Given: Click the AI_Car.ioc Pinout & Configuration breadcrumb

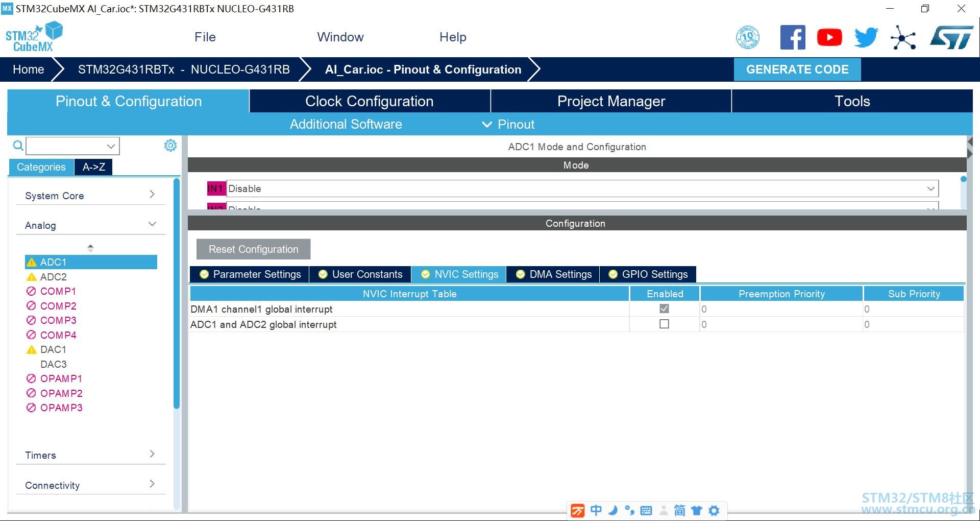Looking at the screenshot, I should click(x=423, y=69).
